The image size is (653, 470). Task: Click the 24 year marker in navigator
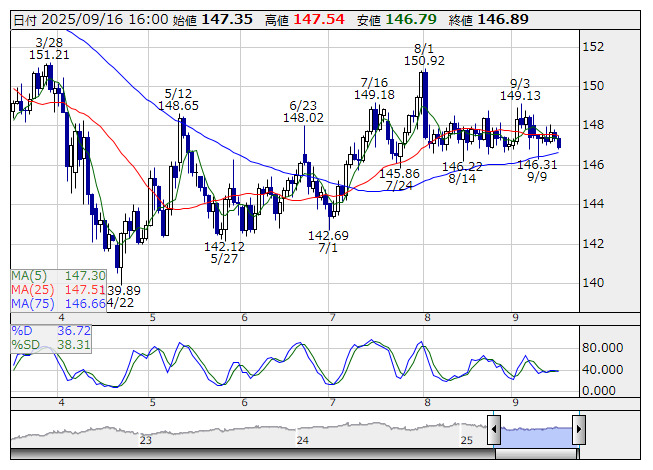coord(303,440)
